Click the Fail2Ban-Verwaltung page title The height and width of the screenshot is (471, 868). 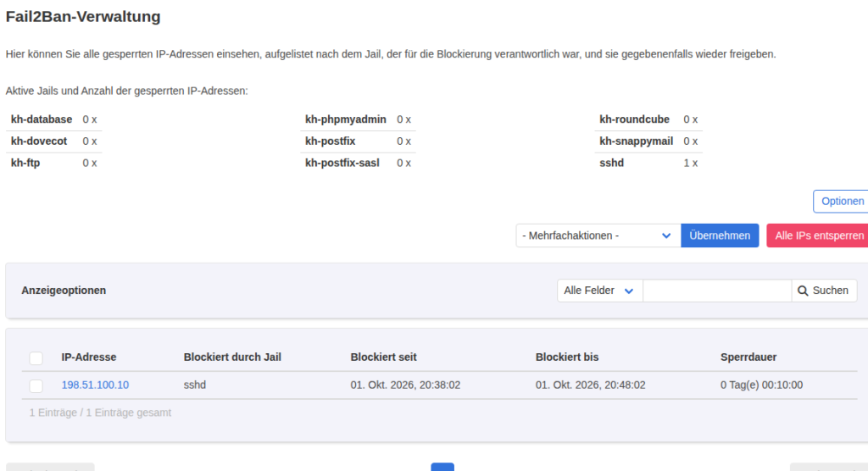(x=83, y=17)
